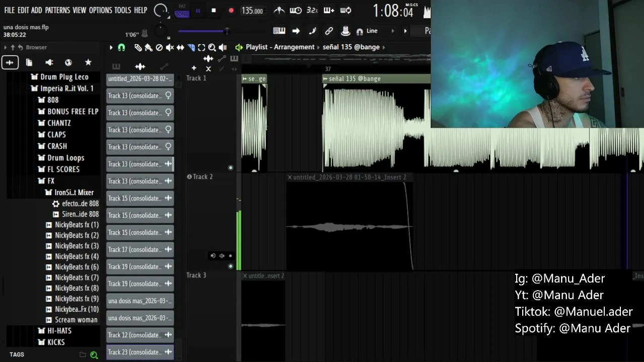Click the green search icon beside TAGS
The width and height of the screenshot is (644, 362).
pyautogui.click(x=94, y=355)
